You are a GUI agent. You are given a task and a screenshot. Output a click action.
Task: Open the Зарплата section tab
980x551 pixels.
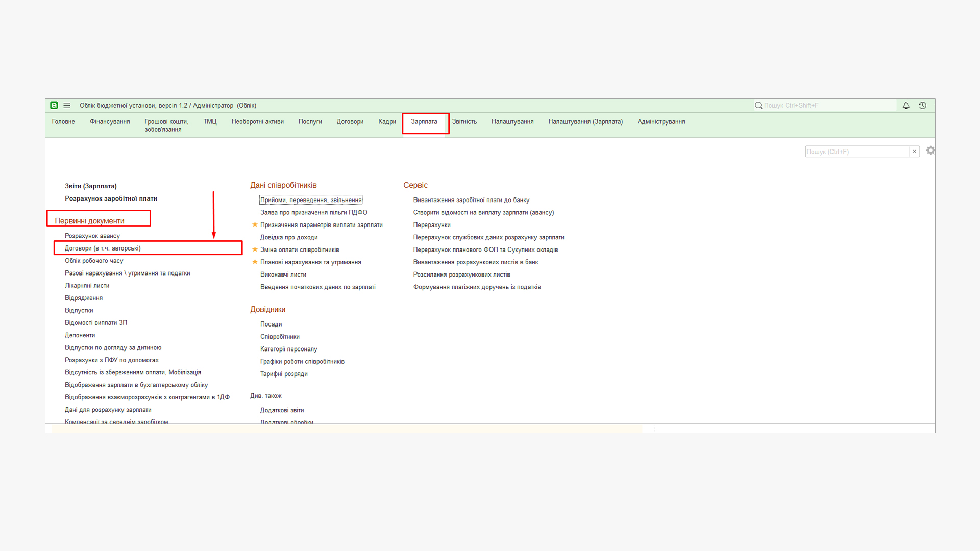(x=424, y=122)
